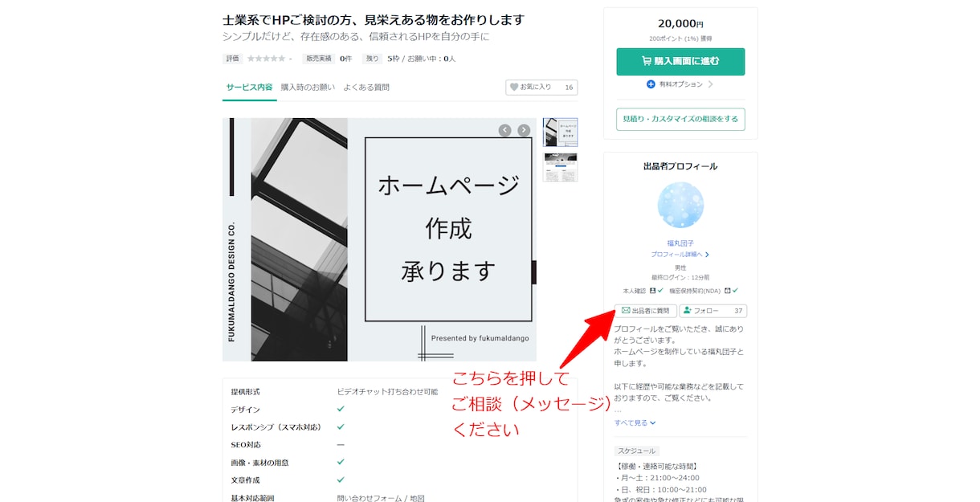Add service to favorites with お気に入り

[541, 88]
